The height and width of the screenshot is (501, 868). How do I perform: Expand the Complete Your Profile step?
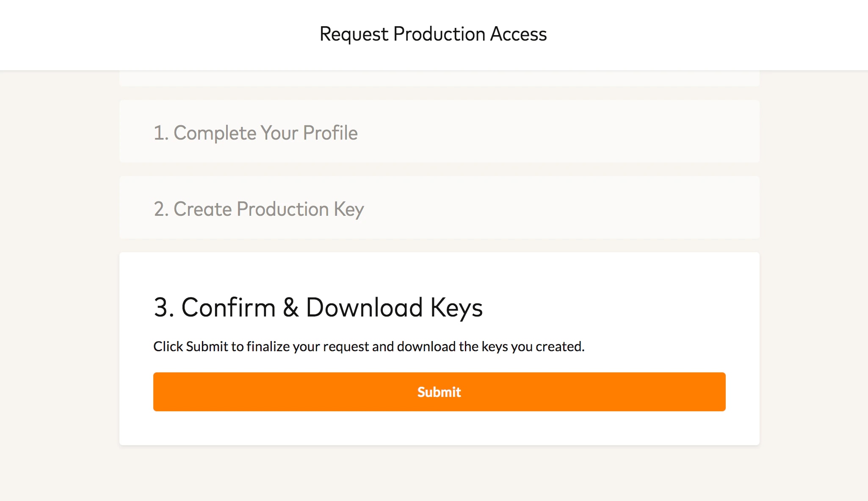click(x=439, y=132)
